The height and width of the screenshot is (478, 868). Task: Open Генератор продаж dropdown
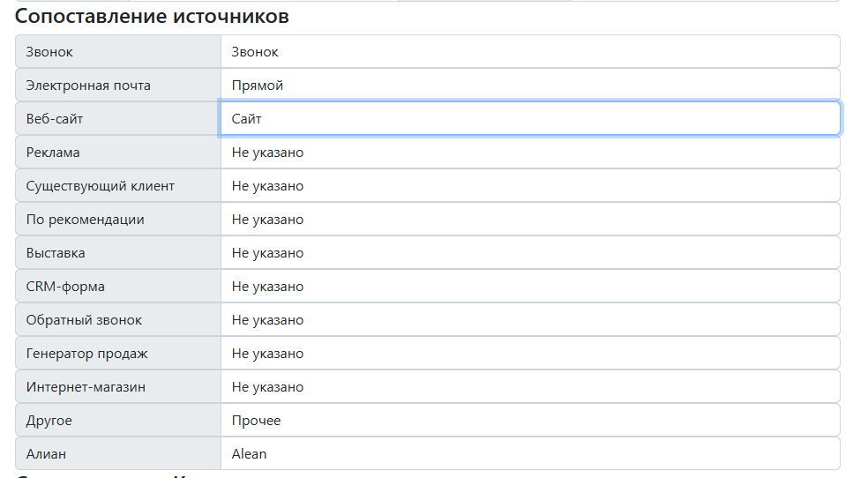530,354
